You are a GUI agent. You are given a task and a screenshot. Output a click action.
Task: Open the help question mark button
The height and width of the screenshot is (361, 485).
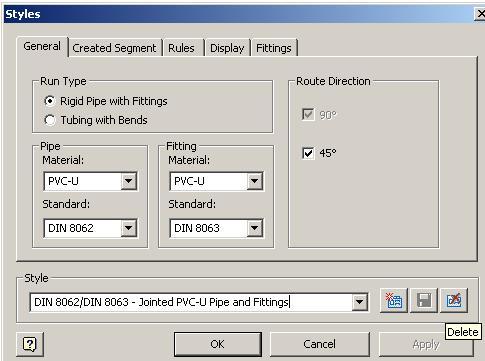[x=30, y=344]
